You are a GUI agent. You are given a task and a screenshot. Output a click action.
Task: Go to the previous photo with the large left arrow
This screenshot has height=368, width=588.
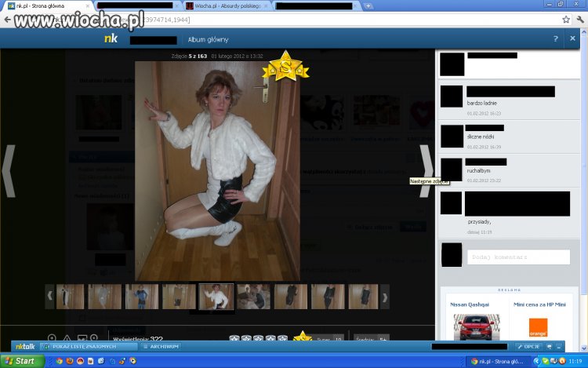coord(9,171)
